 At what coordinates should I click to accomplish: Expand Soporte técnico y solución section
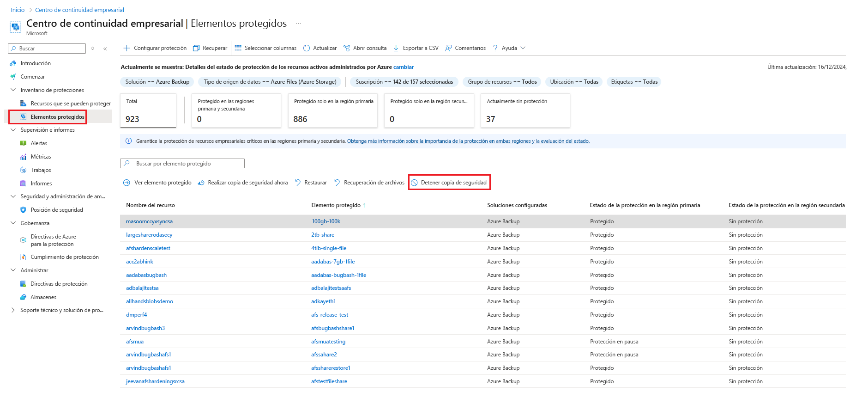tap(13, 310)
